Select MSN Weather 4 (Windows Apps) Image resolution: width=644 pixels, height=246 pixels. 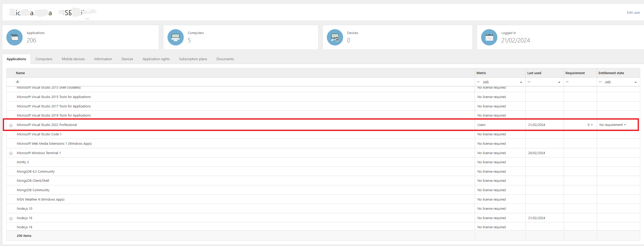pos(41,200)
